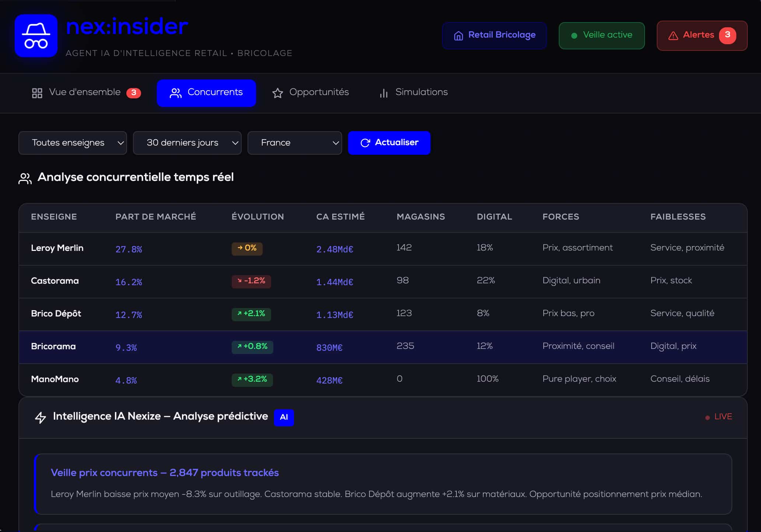Select the Bricorama row name

53,347
